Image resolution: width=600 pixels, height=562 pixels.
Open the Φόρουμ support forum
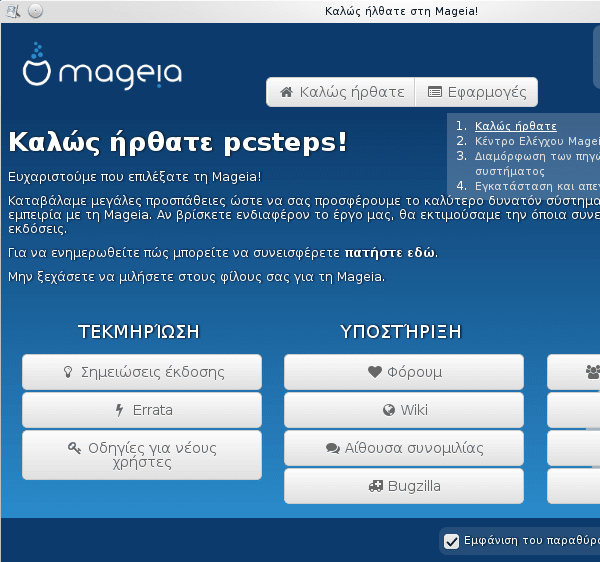click(x=404, y=372)
